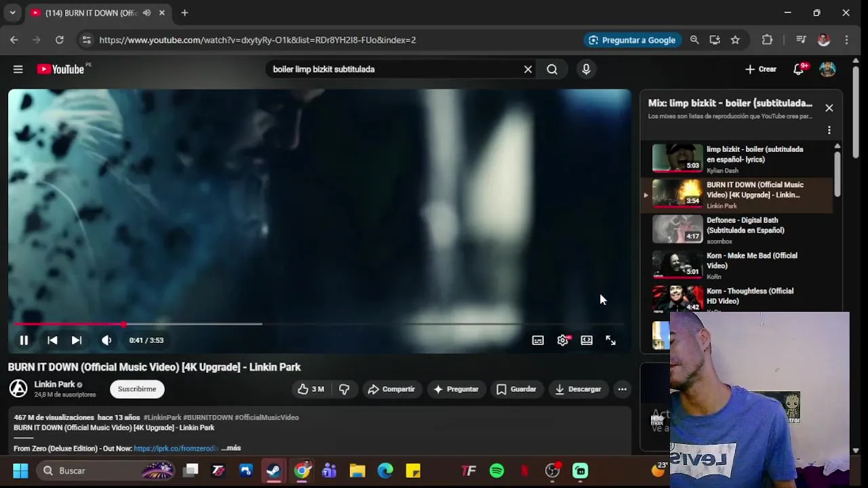Toggle subtitles in the video player
This screenshot has width=868, height=488.
(x=538, y=340)
